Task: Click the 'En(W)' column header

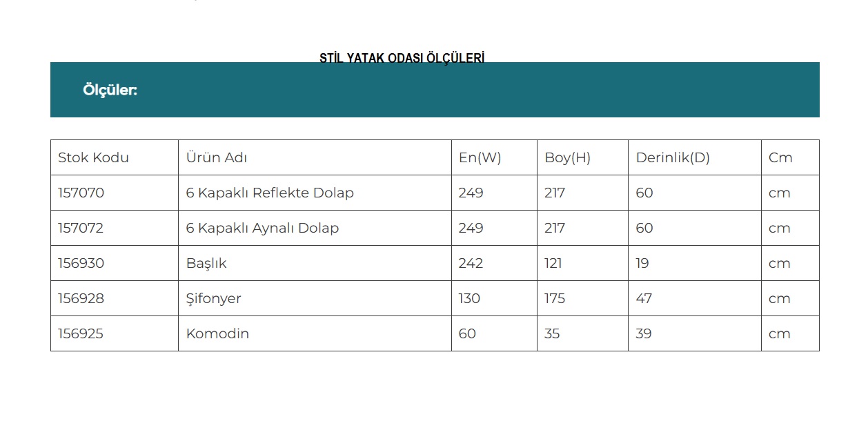Action: pos(480,157)
